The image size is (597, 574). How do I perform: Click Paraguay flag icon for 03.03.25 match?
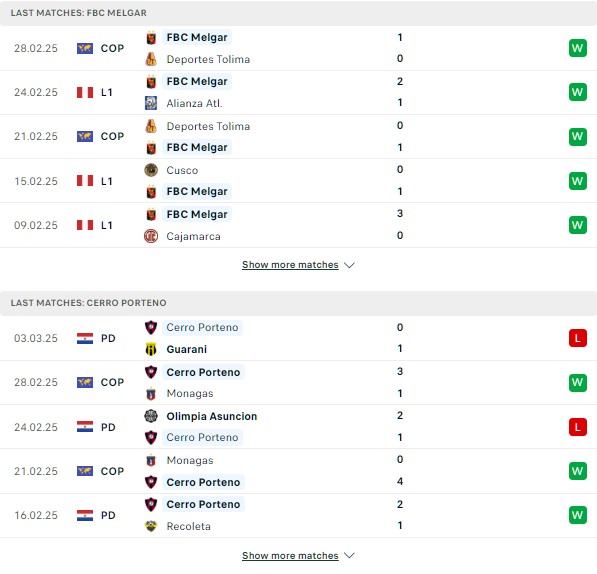[x=85, y=338]
